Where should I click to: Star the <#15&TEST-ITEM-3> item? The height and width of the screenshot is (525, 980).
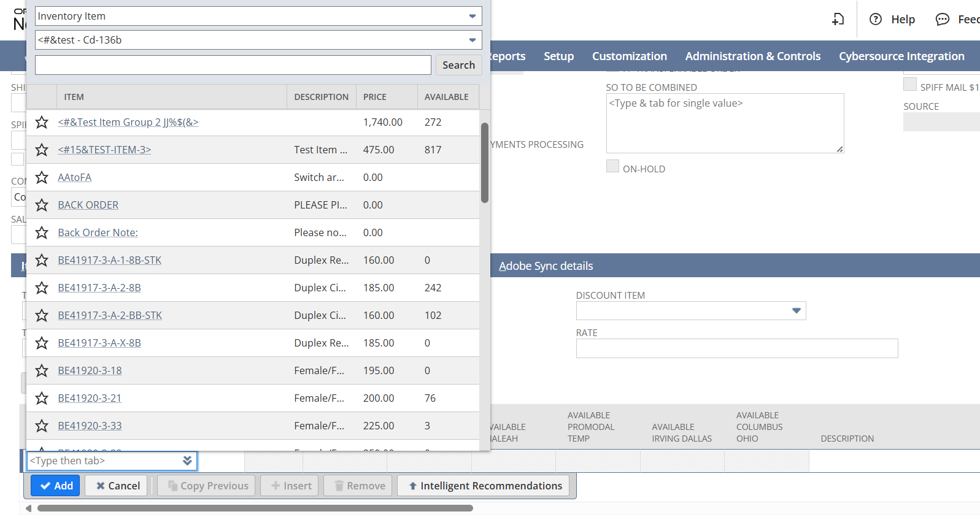click(42, 150)
